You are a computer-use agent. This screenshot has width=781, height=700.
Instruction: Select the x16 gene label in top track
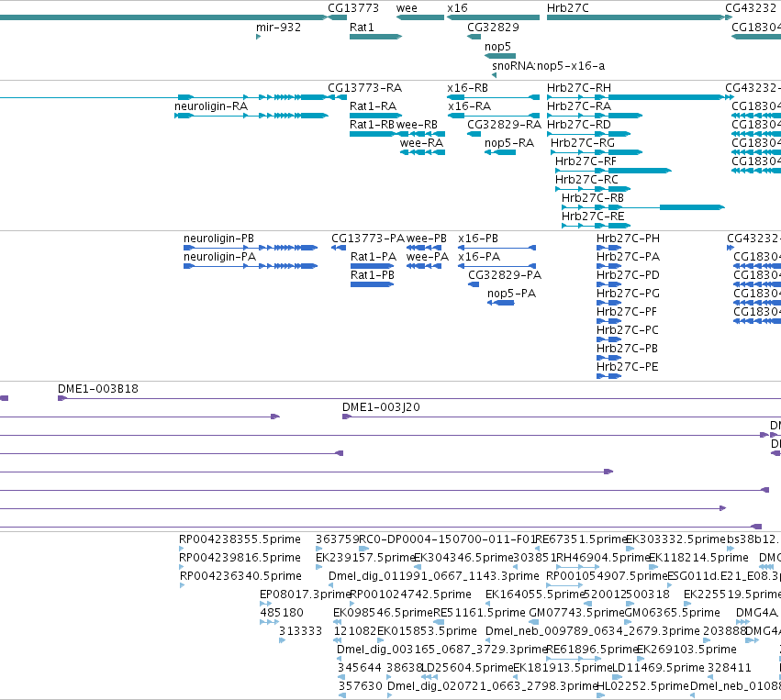(x=457, y=8)
